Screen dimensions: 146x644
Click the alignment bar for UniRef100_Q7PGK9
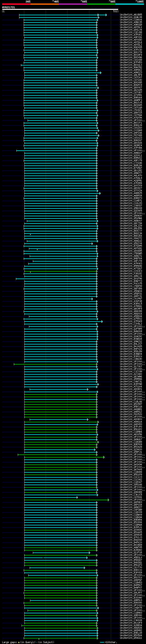tap(64, 322)
